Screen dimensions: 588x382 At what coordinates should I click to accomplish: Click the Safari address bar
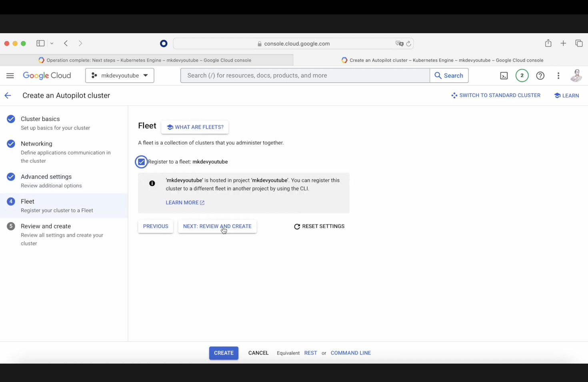(293, 44)
